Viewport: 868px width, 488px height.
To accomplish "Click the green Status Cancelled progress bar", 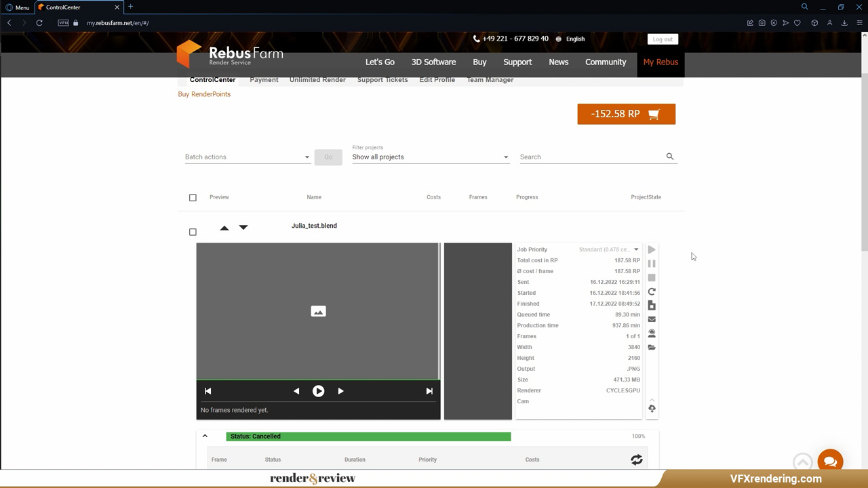I will click(368, 436).
